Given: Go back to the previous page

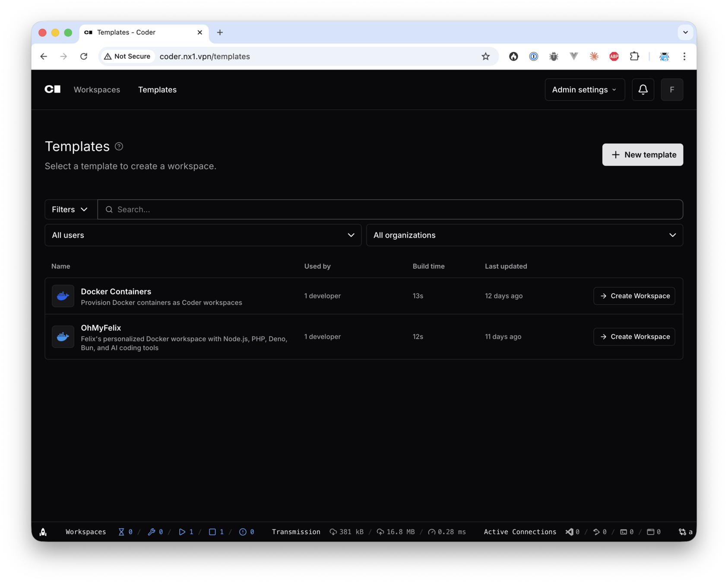Looking at the screenshot, I should point(44,56).
